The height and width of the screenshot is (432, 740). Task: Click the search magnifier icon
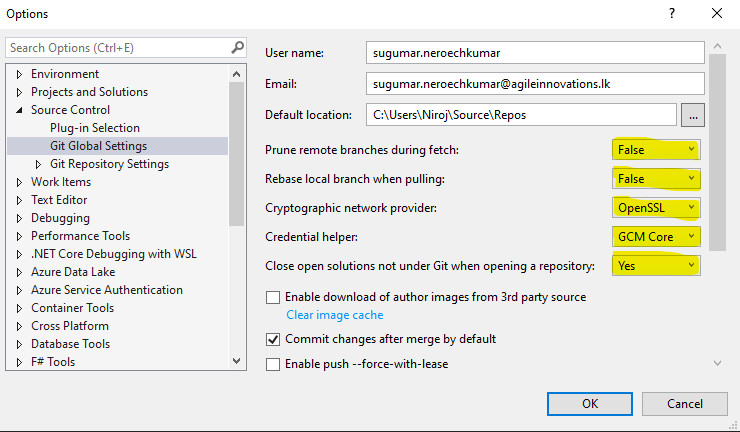click(x=237, y=48)
